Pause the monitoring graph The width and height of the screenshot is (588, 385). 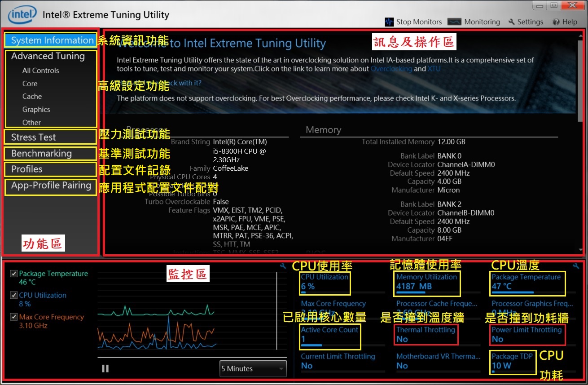(x=105, y=368)
